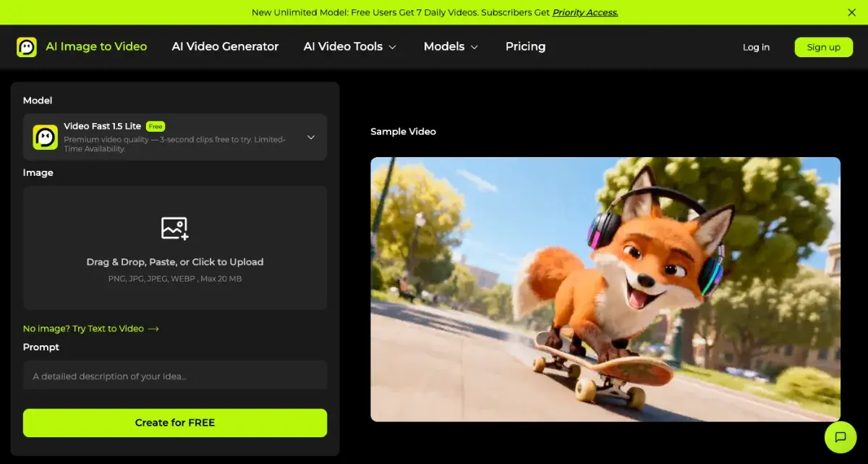The image size is (868, 464).
Task: Click the Create for FREE button
Action: [x=175, y=423]
